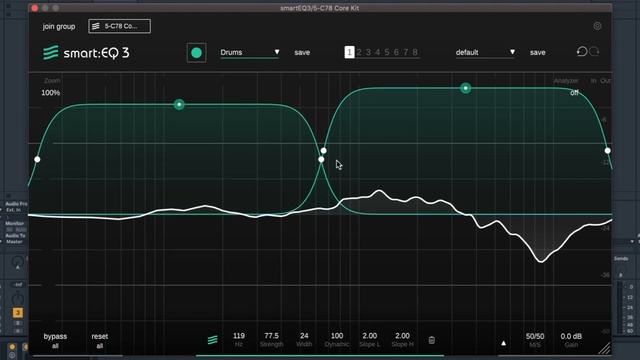Viewport: 640px width, 360px height.
Task: Click the smart filter icon in bottom parameter bar
Action: [213, 340]
